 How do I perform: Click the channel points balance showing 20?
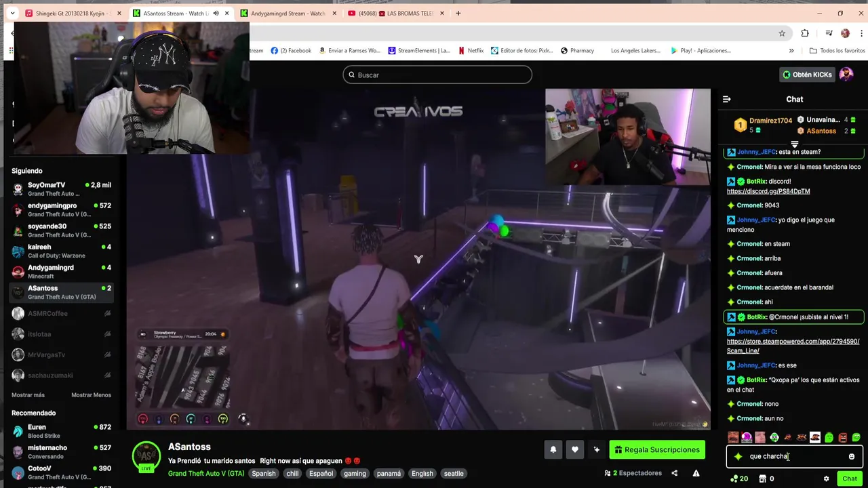point(739,479)
